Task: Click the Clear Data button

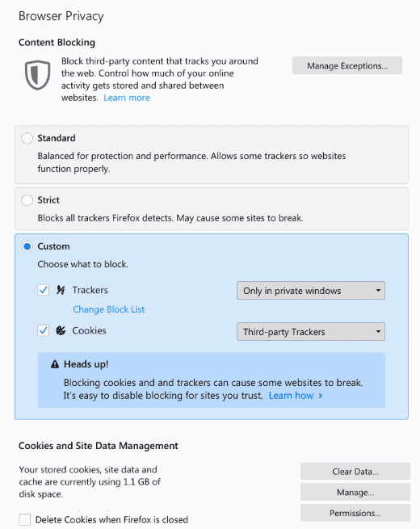Action: (355, 472)
